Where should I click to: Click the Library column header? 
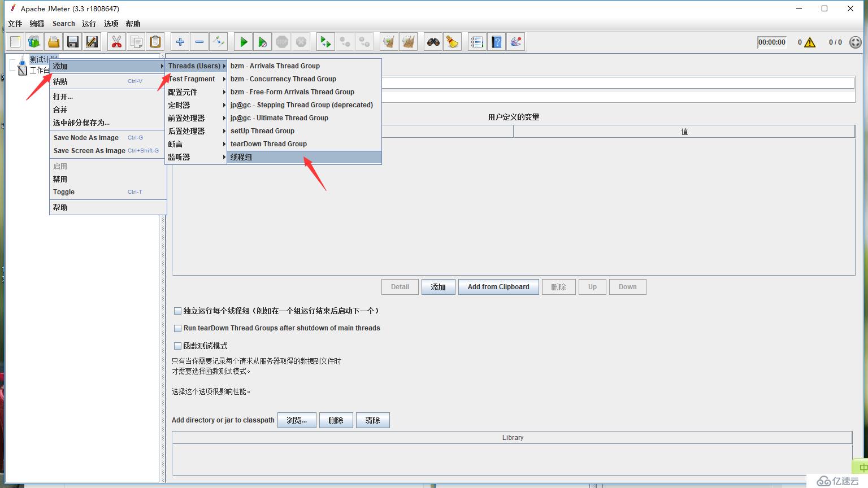coord(512,438)
